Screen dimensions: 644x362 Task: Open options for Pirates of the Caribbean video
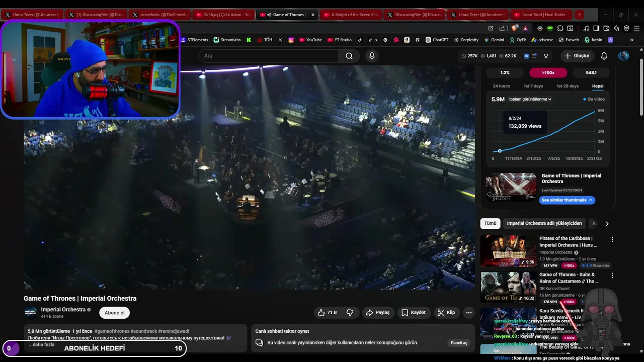coord(612,240)
